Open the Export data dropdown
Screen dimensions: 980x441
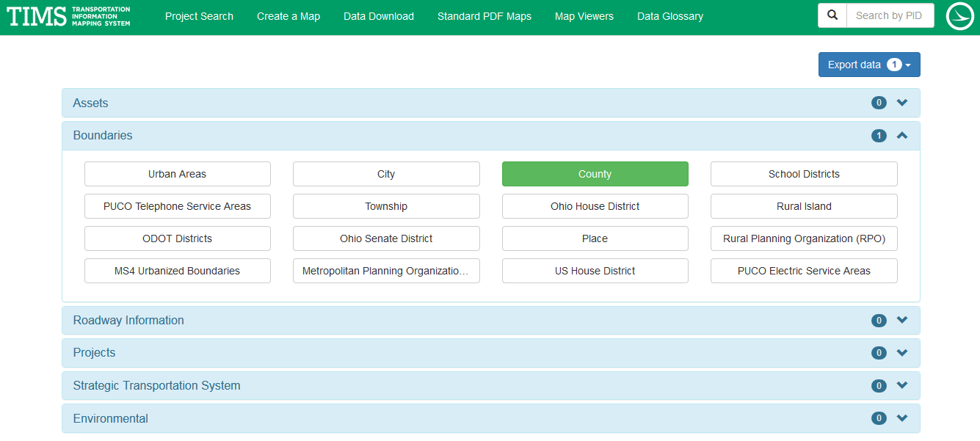click(x=868, y=65)
